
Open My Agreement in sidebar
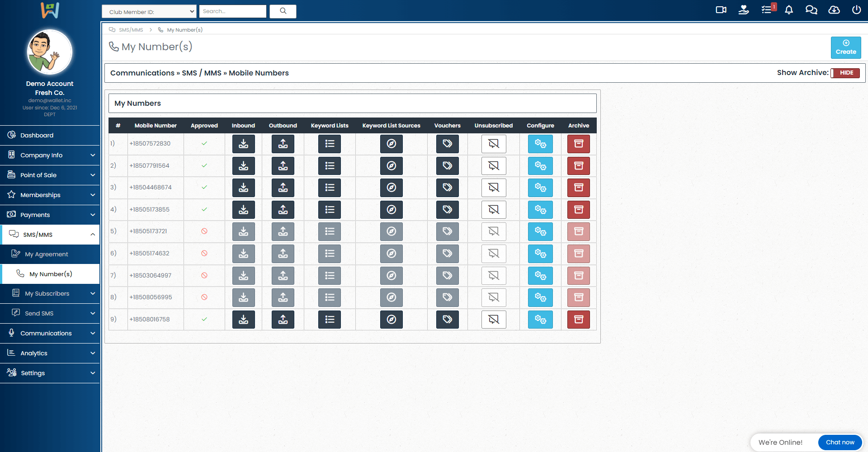click(x=47, y=254)
